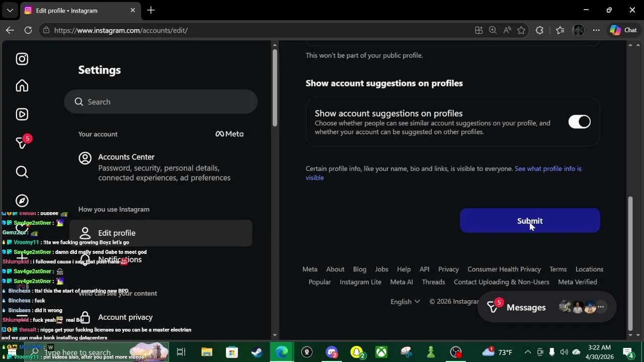Viewport: 644px width, 362px height.
Task: Open browser Extensions menu
Action: coord(539,30)
